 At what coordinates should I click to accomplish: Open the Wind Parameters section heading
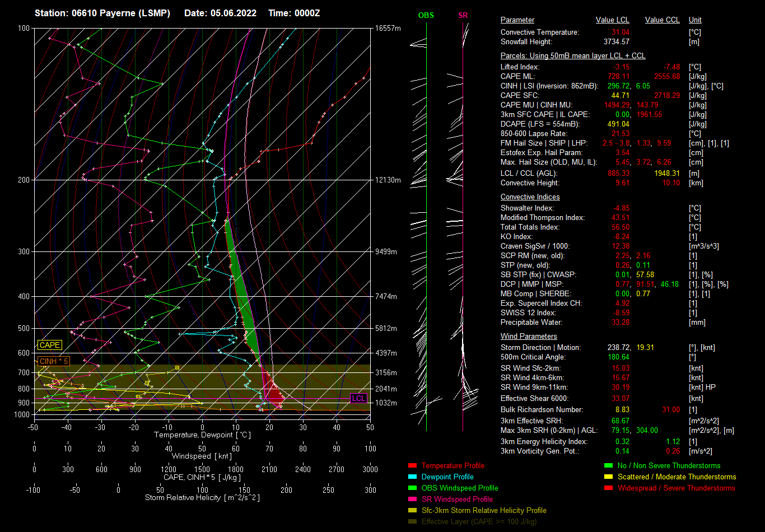click(x=528, y=337)
